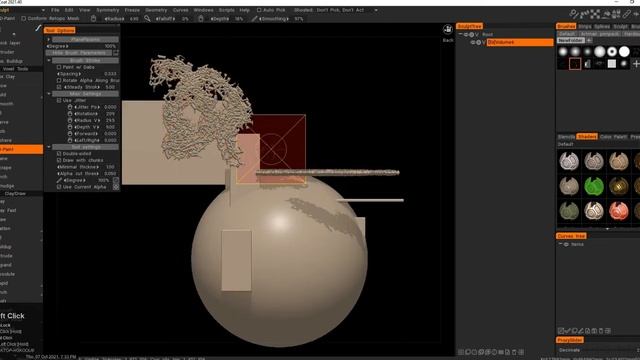Image resolution: width=640 pixels, height=360 pixels.
Task: Collapse the Root node in SculptTree
Action: pos(461,34)
